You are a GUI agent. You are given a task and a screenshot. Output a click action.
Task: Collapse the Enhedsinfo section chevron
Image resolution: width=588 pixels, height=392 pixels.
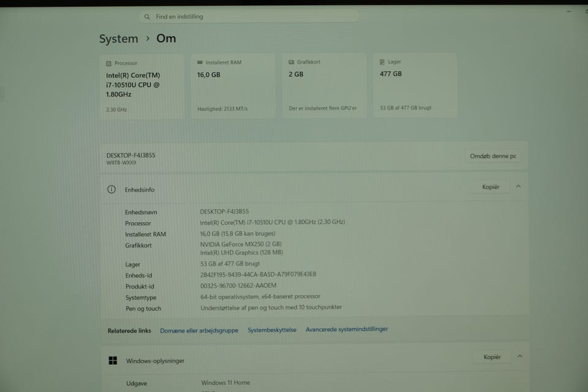tap(518, 186)
